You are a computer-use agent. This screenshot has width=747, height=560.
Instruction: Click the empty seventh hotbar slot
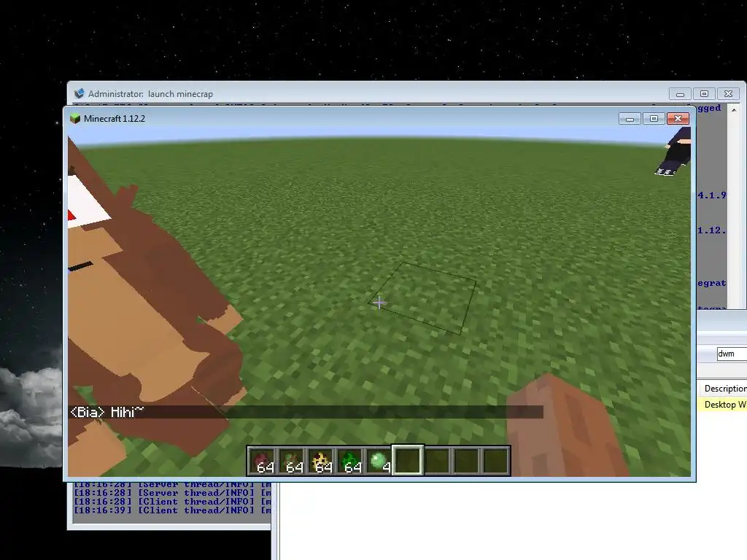tap(438, 461)
